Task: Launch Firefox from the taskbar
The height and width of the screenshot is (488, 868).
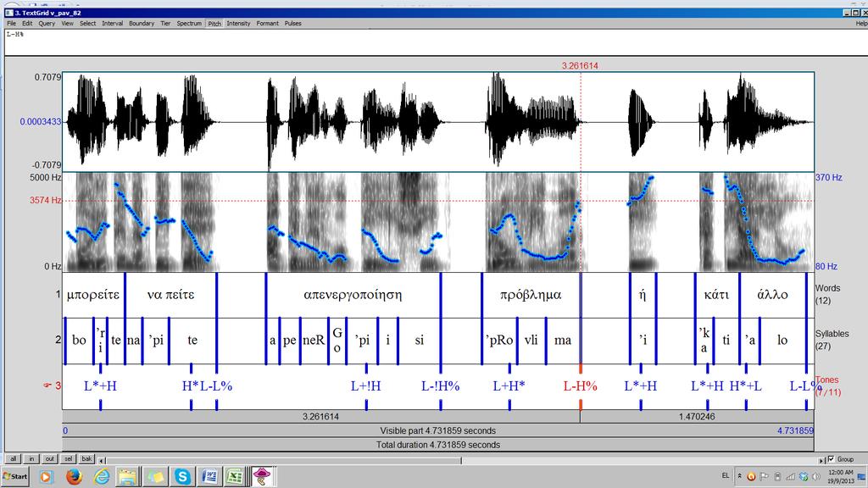Action: click(74, 476)
